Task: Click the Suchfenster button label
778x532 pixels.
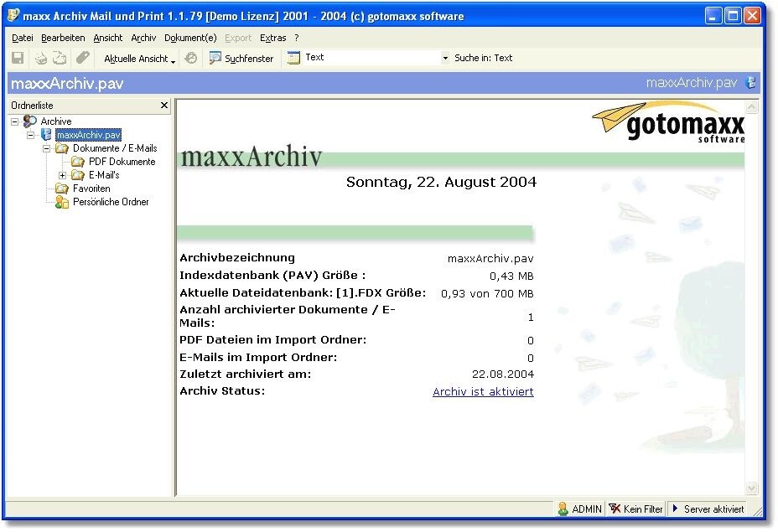Action: [x=249, y=59]
